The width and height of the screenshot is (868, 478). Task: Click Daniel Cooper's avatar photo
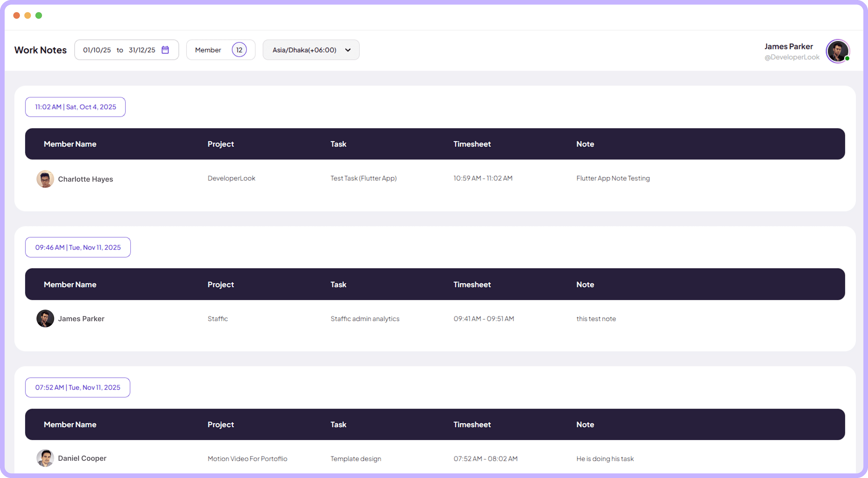click(x=45, y=458)
